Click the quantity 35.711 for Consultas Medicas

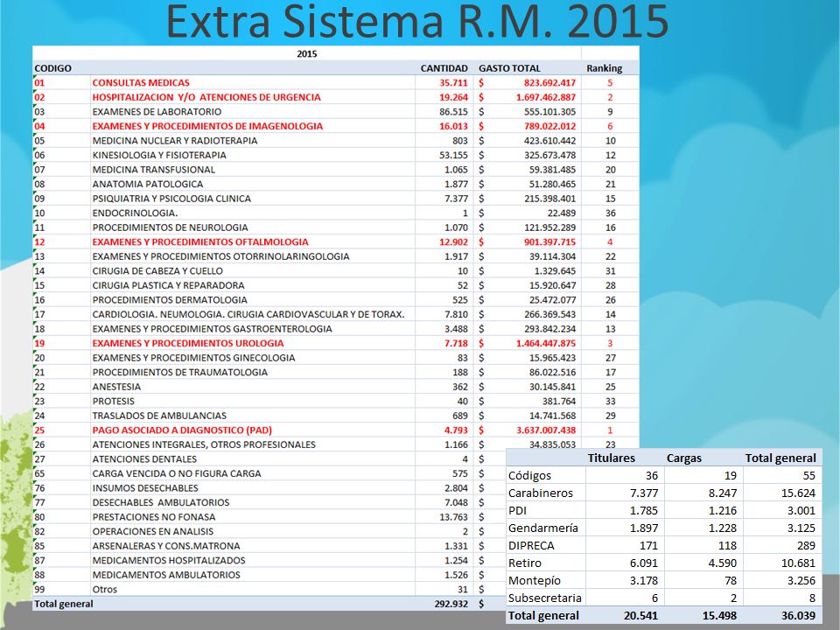(x=453, y=82)
